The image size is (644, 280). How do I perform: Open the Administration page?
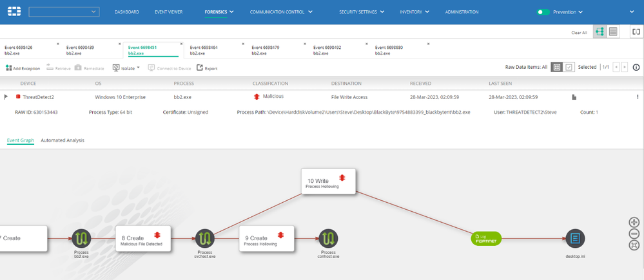click(x=462, y=12)
